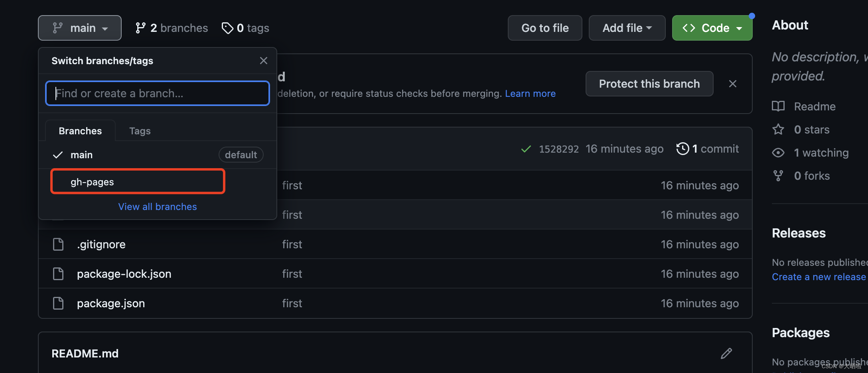Click the commit history clock icon
868x373 pixels.
[x=683, y=149]
